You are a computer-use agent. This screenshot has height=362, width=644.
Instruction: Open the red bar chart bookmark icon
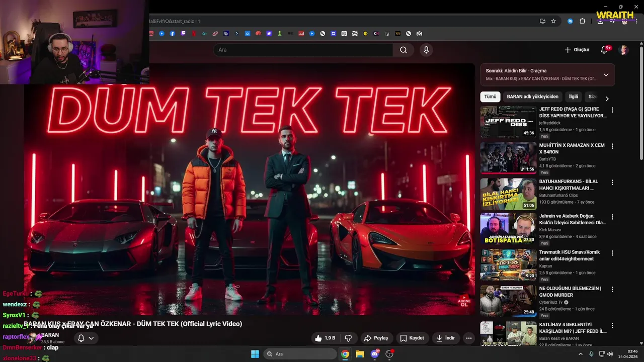coord(301,34)
